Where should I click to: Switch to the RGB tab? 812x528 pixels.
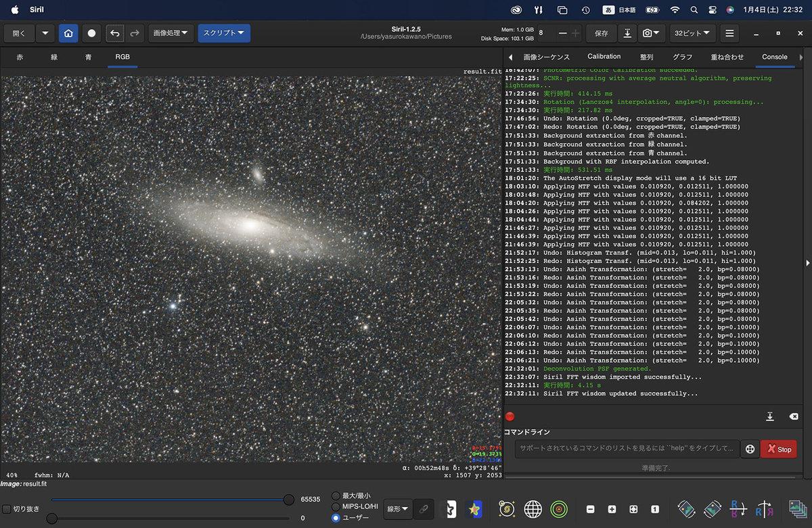tap(122, 57)
